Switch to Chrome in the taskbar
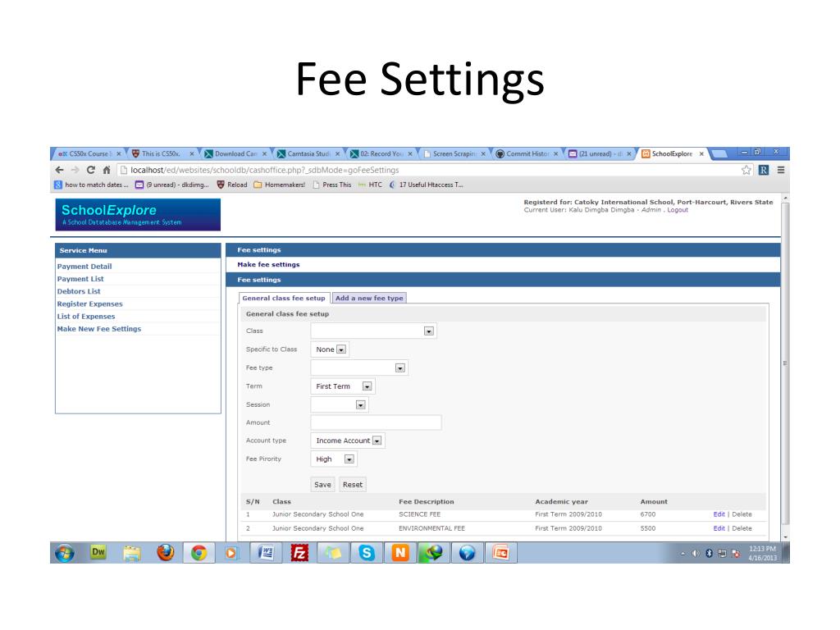This screenshot has width=840, height=630. [x=199, y=552]
